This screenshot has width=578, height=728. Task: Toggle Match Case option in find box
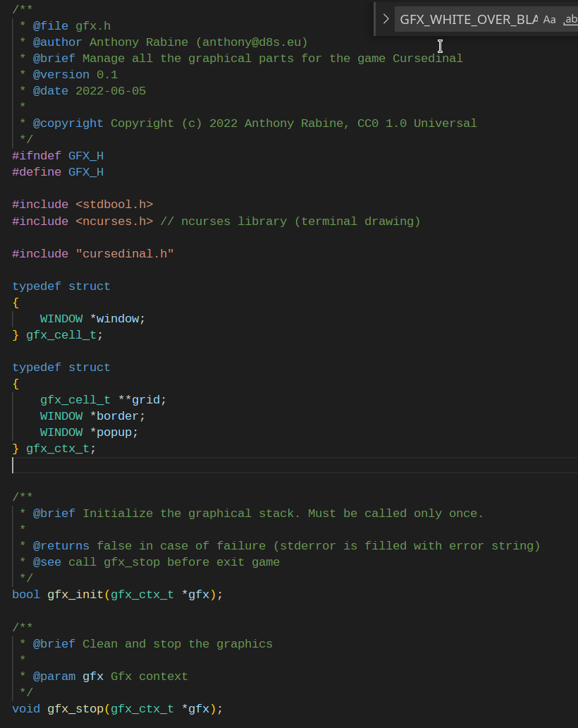[549, 20]
